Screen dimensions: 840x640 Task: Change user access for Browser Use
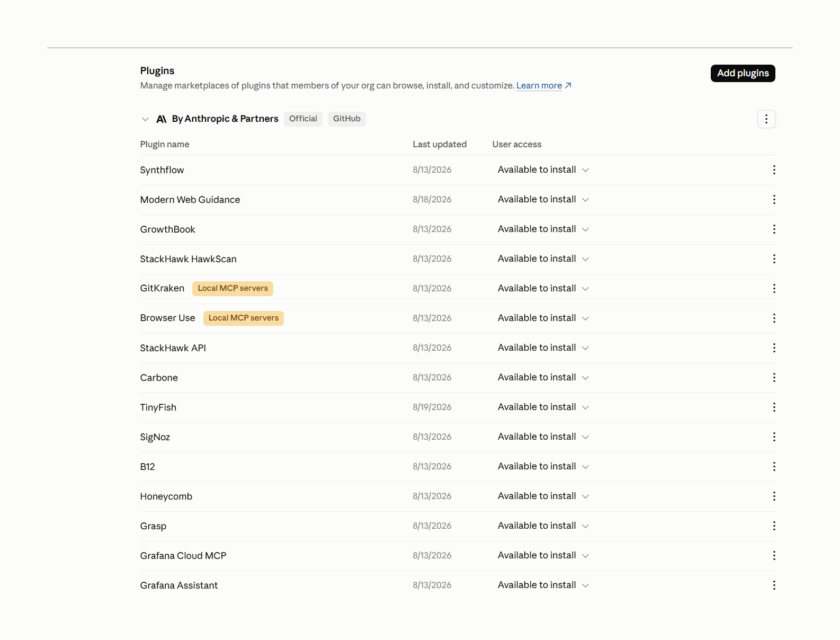click(x=543, y=318)
